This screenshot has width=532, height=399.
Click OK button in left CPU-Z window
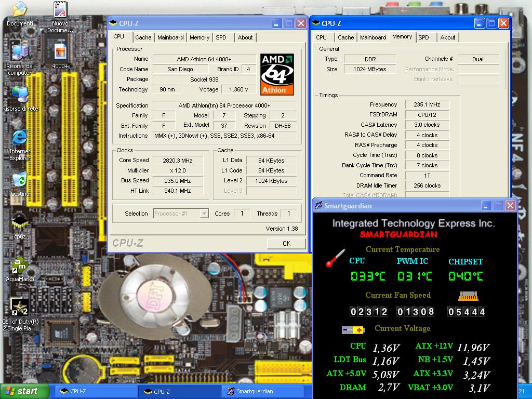point(286,243)
